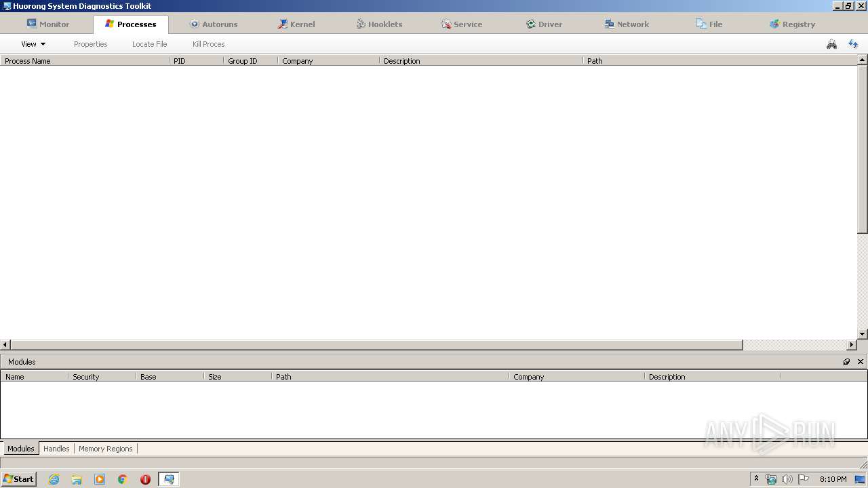The image size is (868, 488).
Task: Open the Service tab
Action: (x=461, y=24)
